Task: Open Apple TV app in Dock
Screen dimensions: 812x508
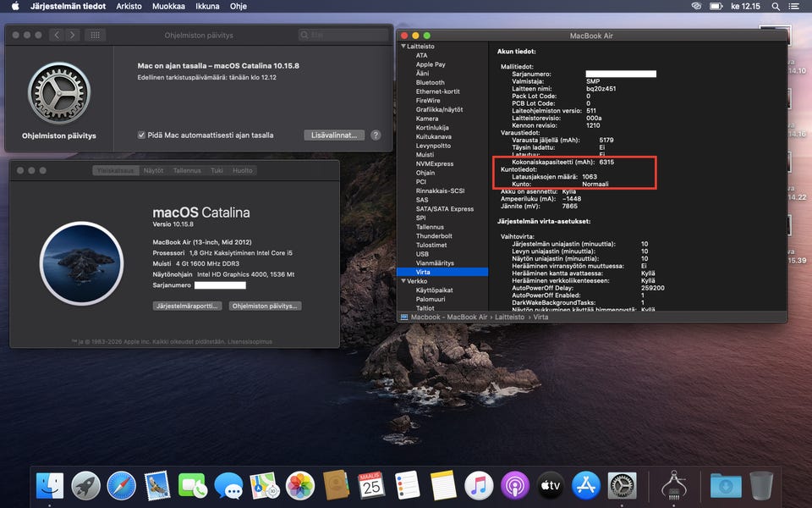Action: [551, 486]
